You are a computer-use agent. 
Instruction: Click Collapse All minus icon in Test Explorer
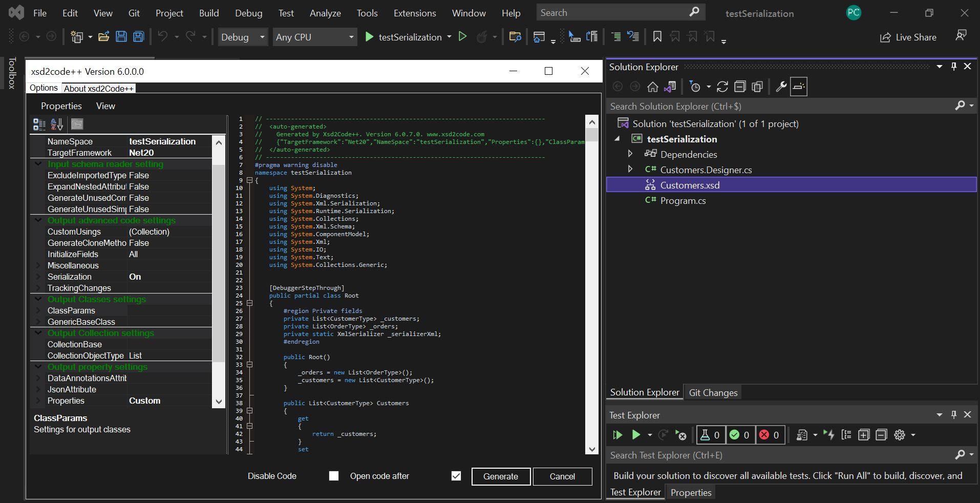881,435
